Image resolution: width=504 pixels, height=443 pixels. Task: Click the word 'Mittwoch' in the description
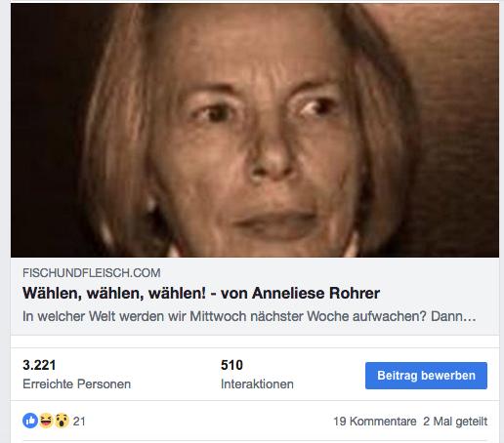[x=218, y=316]
